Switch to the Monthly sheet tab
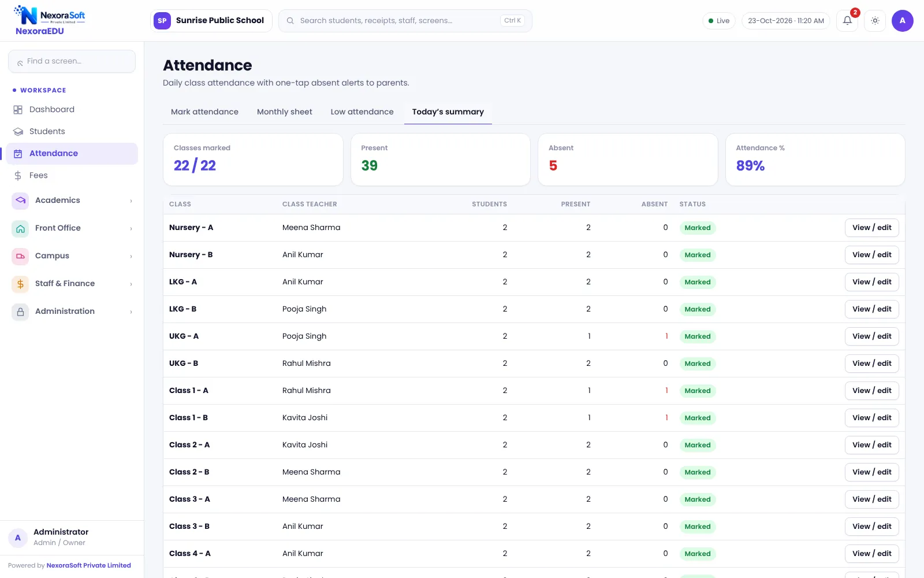924x578 pixels. [285, 112]
